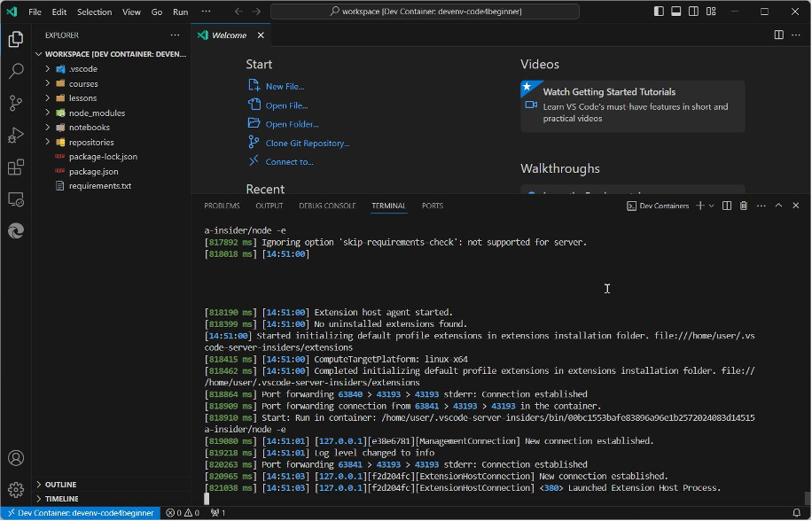The height and width of the screenshot is (521, 812).
Task: Open the File menu
Action: coord(35,12)
